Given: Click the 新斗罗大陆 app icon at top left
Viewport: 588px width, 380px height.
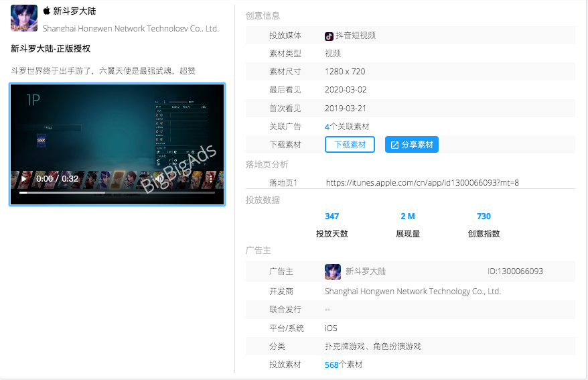Looking at the screenshot, I should 24,18.
